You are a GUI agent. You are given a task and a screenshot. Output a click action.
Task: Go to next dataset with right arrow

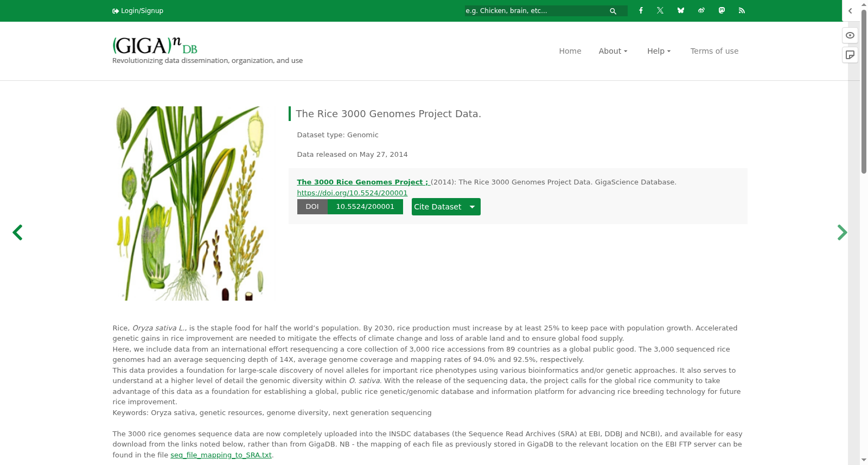pyautogui.click(x=842, y=232)
